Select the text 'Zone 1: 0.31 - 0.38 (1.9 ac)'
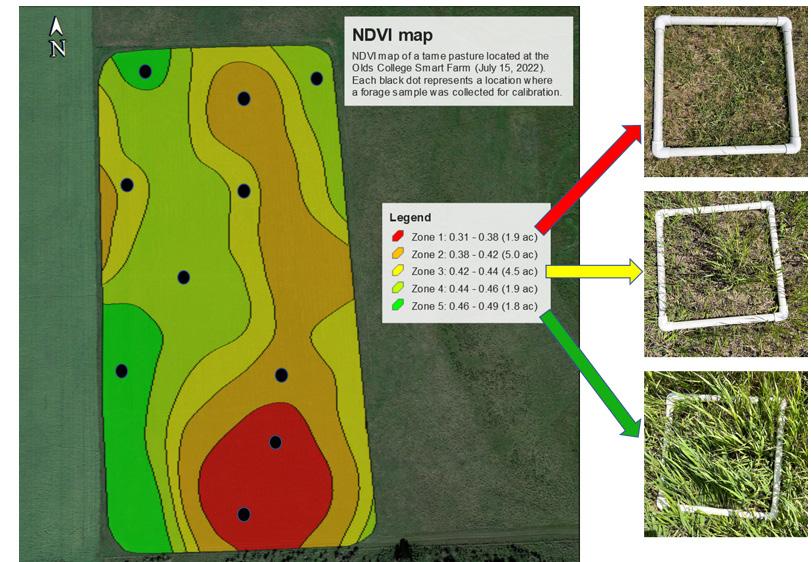This screenshot has height=562, width=811. coord(474,237)
